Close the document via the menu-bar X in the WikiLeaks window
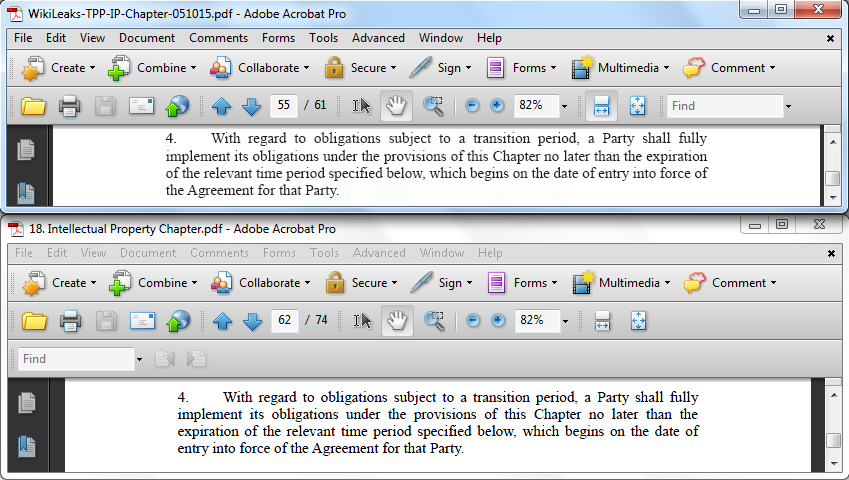The height and width of the screenshot is (480, 849). tap(830, 38)
